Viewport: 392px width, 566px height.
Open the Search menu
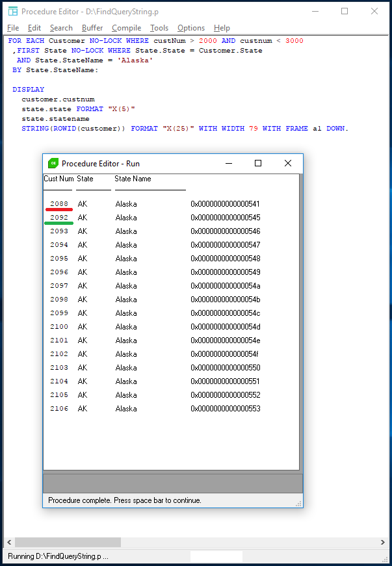click(x=61, y=28)
